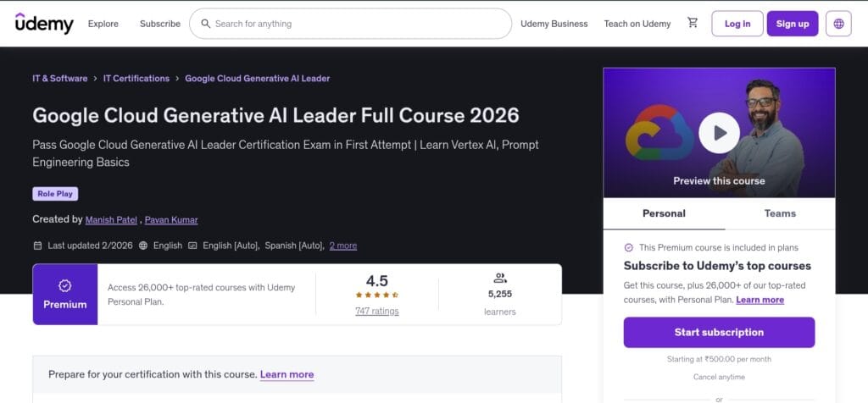This screenshot has width=868, height=403.
Task: Click the Spanish [Auto] caption text
Action: 294,246
